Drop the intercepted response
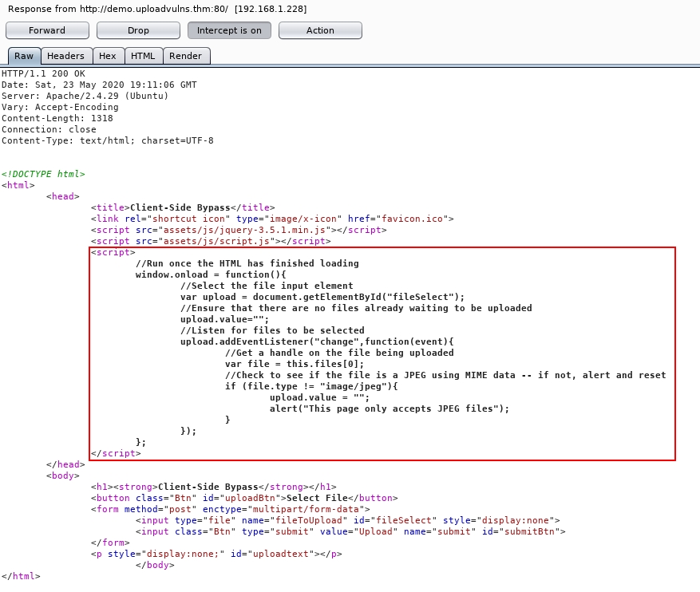The height and width of the screenshot is (592, 700). [138, 30]
